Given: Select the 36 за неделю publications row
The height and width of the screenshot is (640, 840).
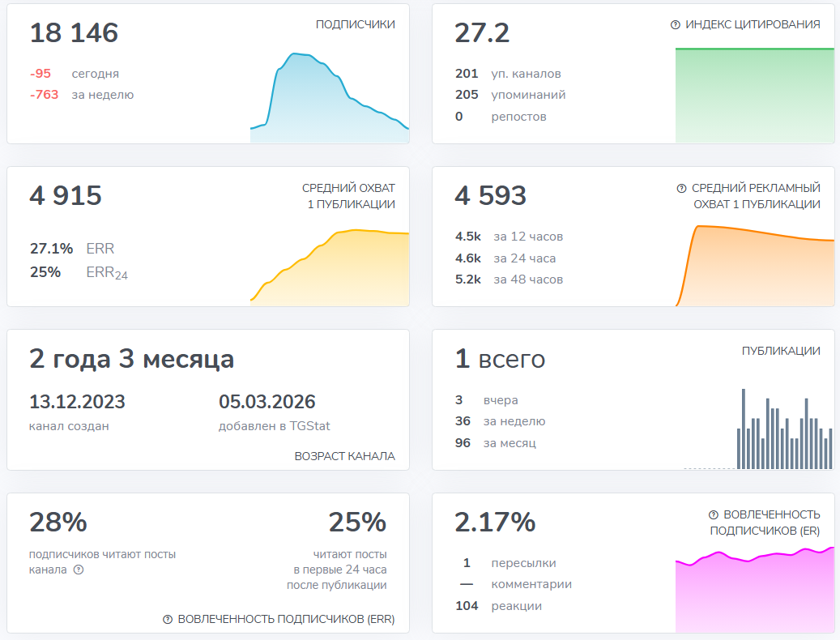Looking at the screenshot, I should coord(500,421).
